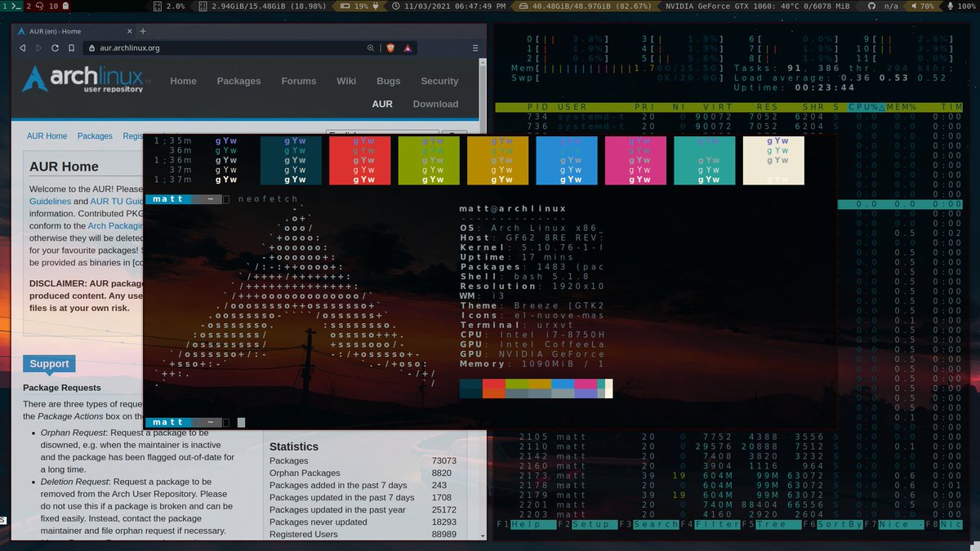Screen dimensions: 980x551
Task: Open Brave Rewards triangle icon
Action: point(408,49)
